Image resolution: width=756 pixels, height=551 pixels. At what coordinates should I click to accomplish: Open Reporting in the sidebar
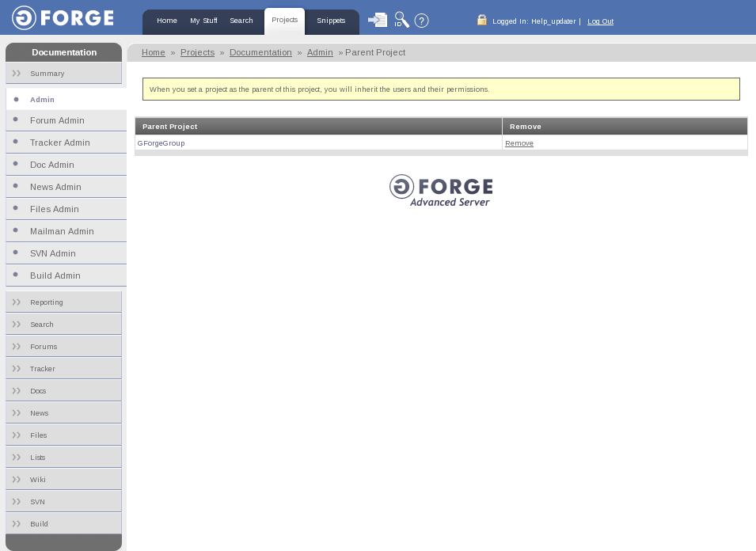click(x=63, y=302)
